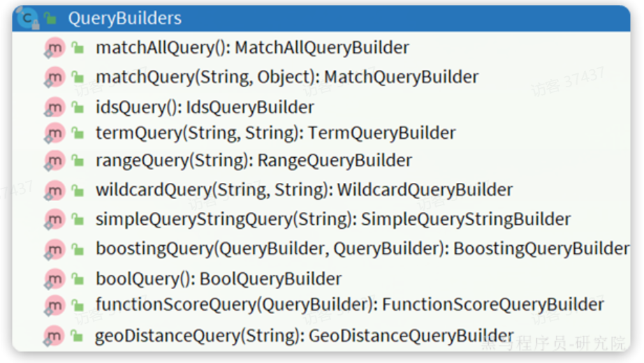Click the method icon beside wildcardQuery

54,191
